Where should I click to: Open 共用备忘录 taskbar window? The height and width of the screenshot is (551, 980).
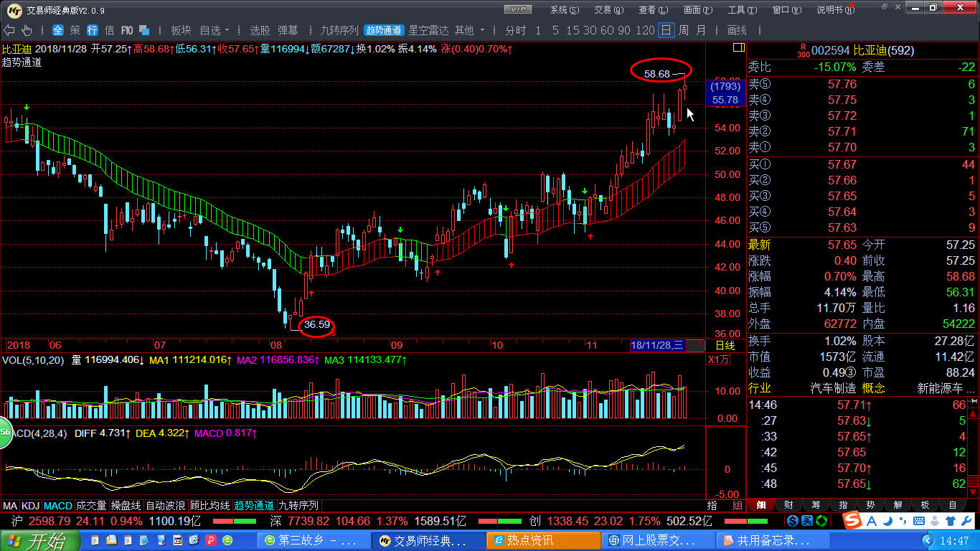tap(773, 540)
